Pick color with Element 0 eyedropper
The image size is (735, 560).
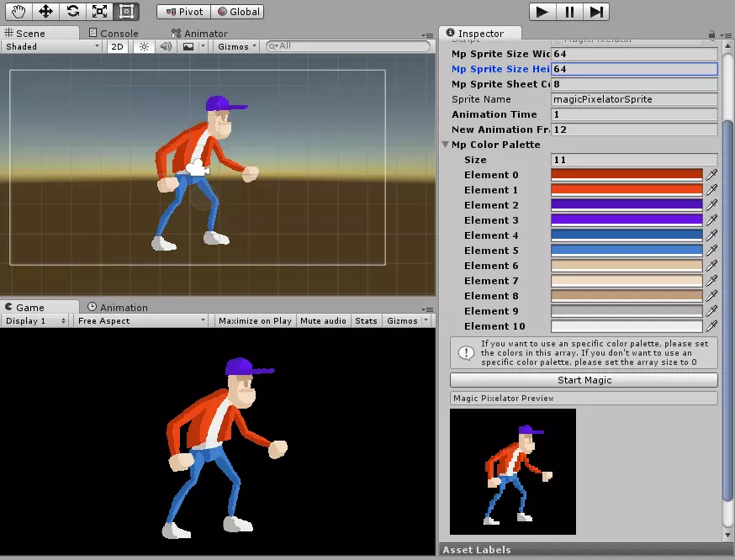point(711,175)
